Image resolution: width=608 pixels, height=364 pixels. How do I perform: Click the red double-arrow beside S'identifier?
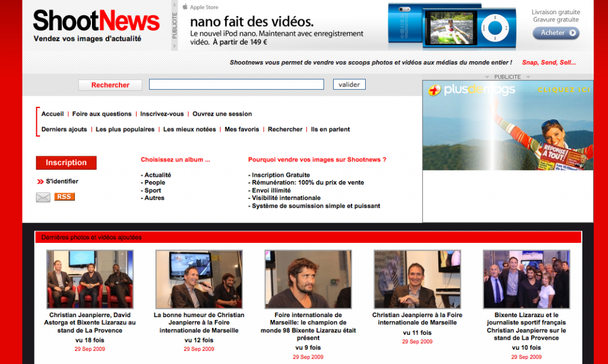click(x=40, y=182)
